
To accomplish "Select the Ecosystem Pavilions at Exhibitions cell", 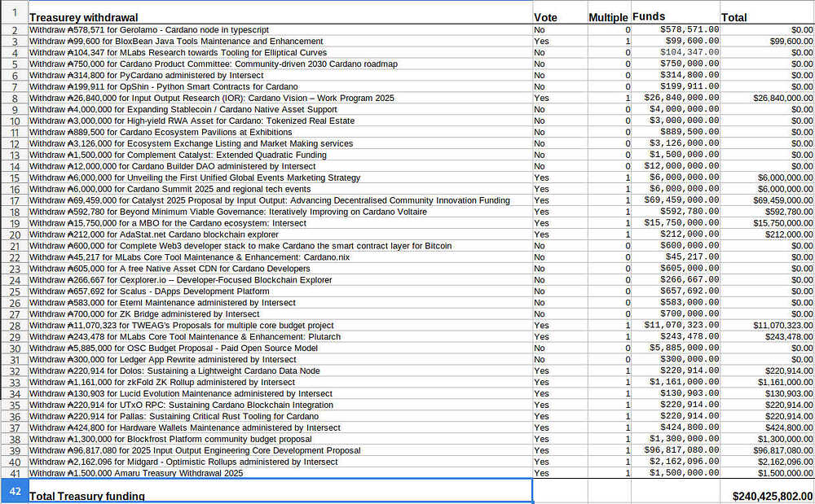I will tap(280, 132).
